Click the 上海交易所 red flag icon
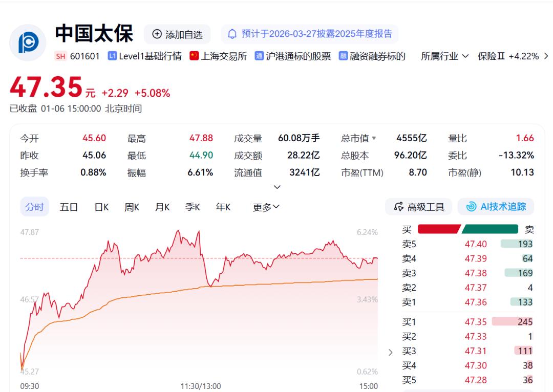This screenshot has height=392, width=553. pyautogui.click(x=193, y=56)
